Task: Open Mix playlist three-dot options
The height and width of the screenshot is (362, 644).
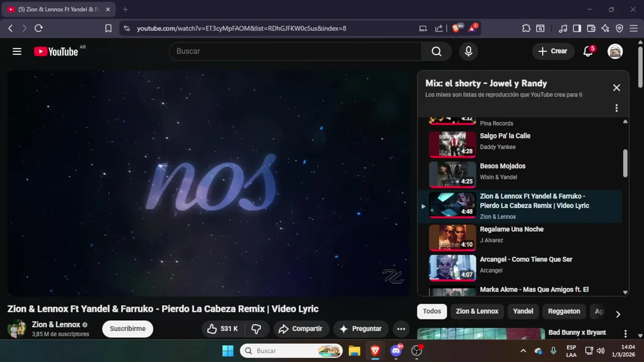Action: click(x=616, y=108)
